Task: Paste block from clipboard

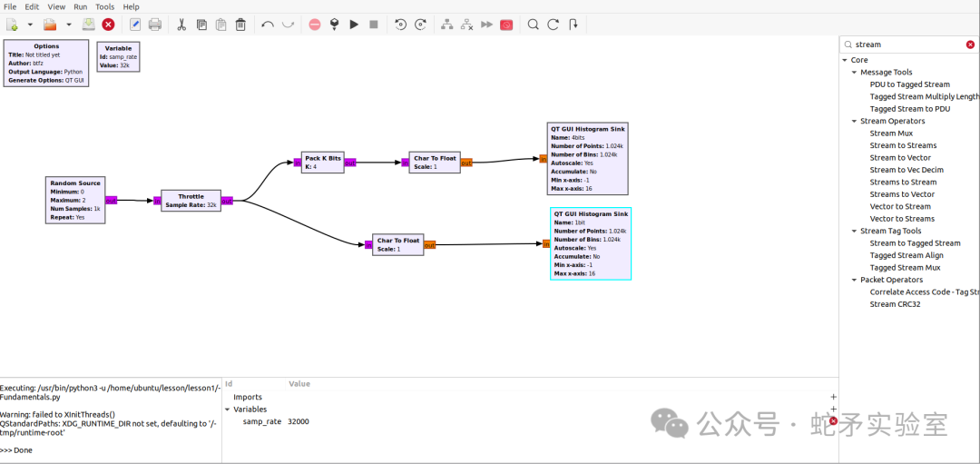Action: (x=220, y=25)
